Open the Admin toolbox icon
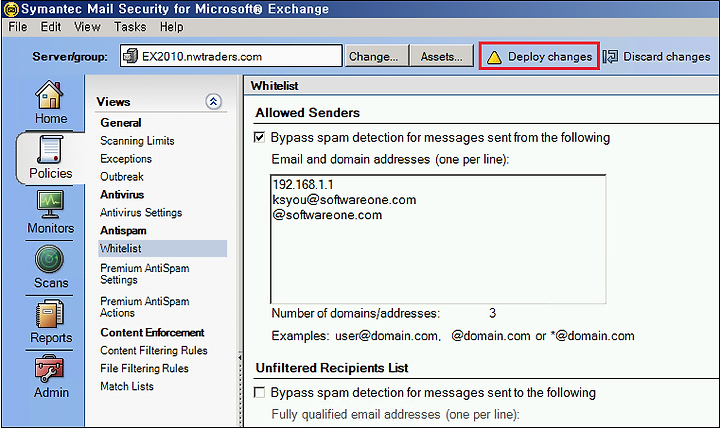The image size is (720, 429). point(49,369)
